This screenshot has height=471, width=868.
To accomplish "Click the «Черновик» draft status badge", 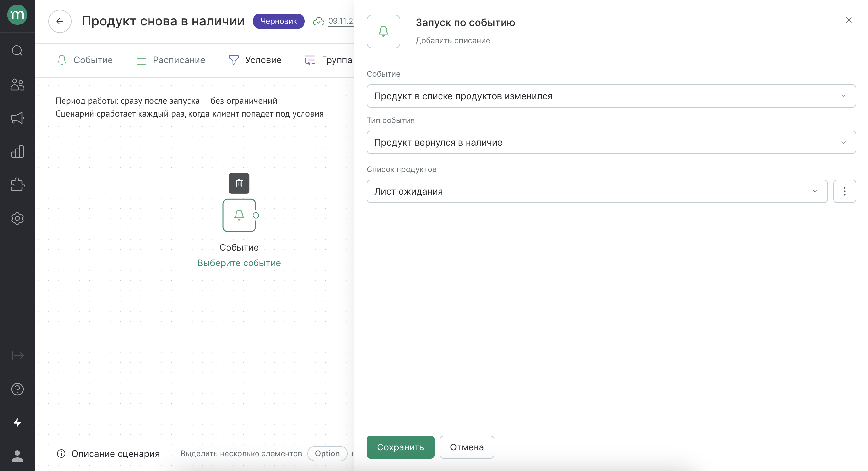I will click(x=278, y=22).
